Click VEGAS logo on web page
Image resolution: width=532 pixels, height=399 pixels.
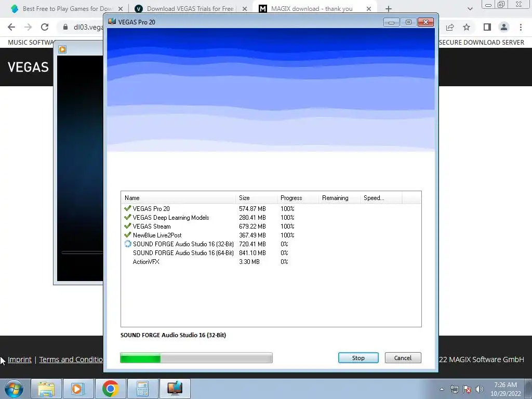tap(28, 67)
